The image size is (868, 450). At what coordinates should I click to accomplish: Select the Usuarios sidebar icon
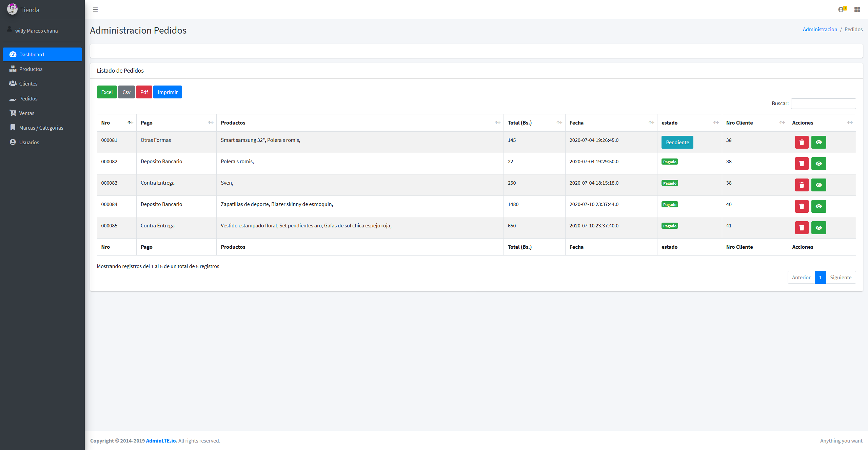(x=13, y=142)
